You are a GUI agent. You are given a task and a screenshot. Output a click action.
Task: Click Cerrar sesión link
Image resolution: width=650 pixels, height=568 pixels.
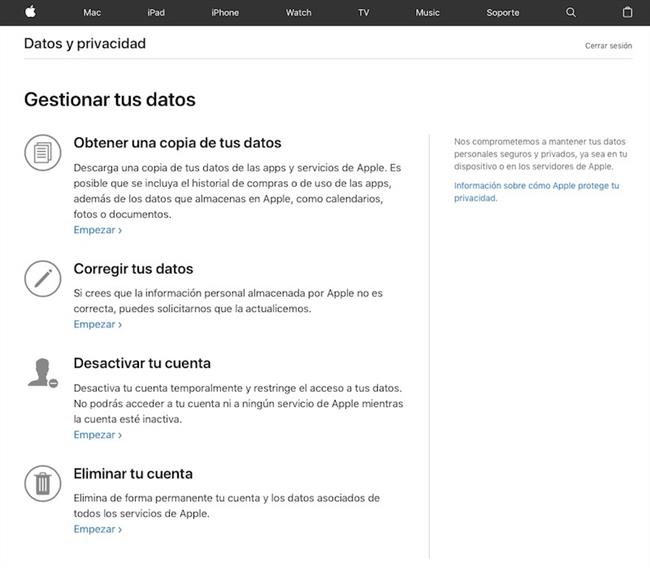(x=609, y=46)
